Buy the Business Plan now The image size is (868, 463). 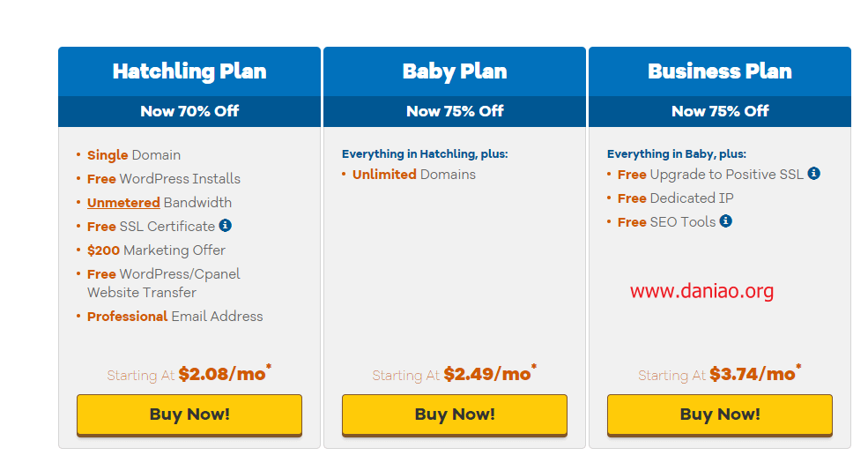pyautogui.click(x=720, y=414)
